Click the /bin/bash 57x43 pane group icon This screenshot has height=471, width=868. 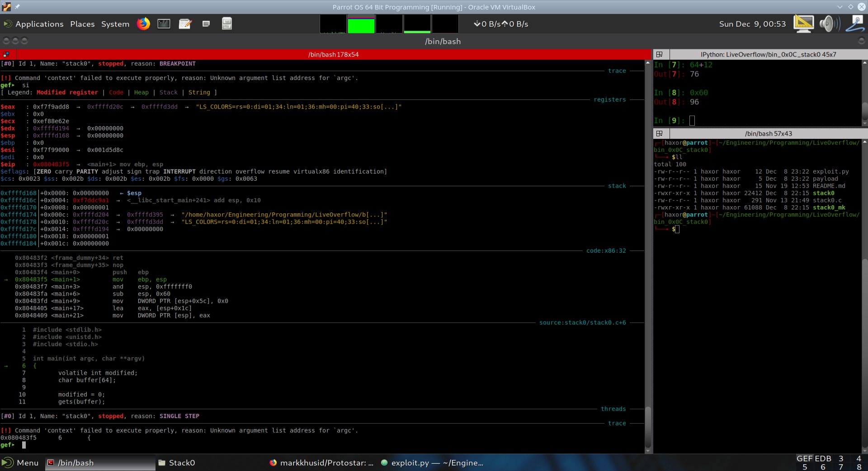(660, 133)
